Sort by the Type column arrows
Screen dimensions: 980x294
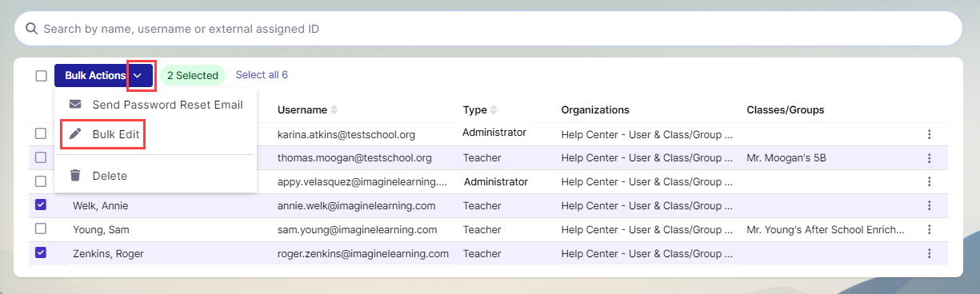click(494, 109)
